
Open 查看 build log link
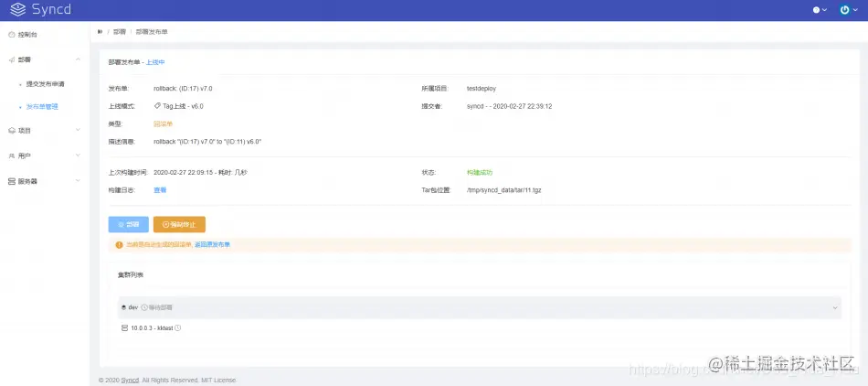coord(160,190)
